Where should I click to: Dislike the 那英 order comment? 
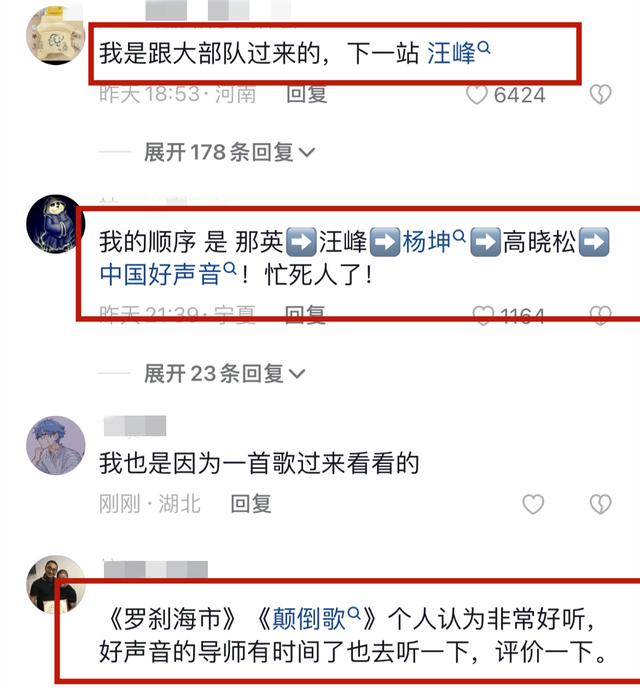coord(600,316)
